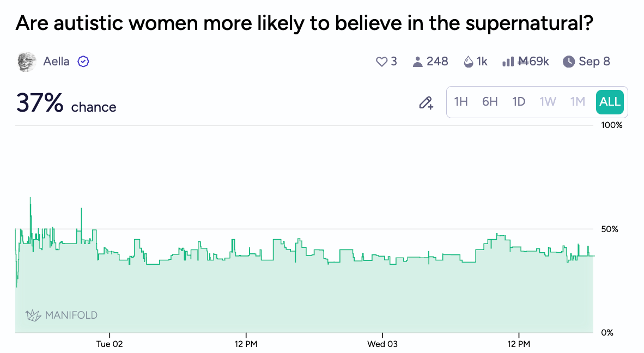Open the Aella username link
This screenshot has height=353, width=644.
57,62
